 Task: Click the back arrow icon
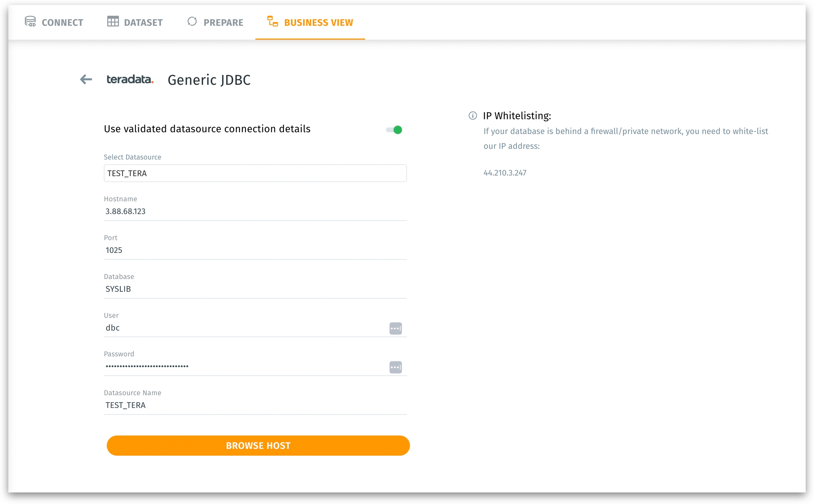tap(86, 79)
